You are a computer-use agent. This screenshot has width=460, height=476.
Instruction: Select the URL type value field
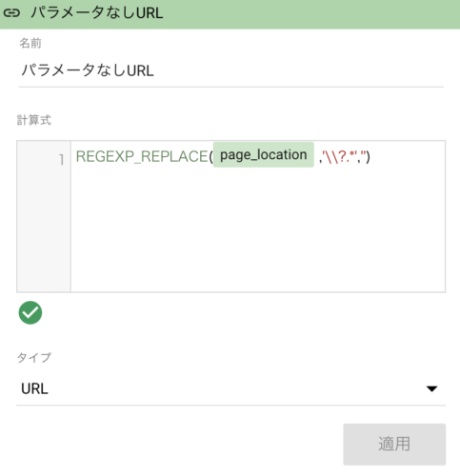coord(230,389)
